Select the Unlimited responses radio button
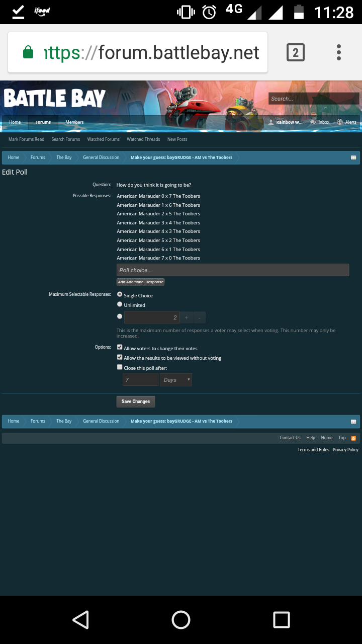The width and height of the screenshot is (362, 644). (120, 304)
